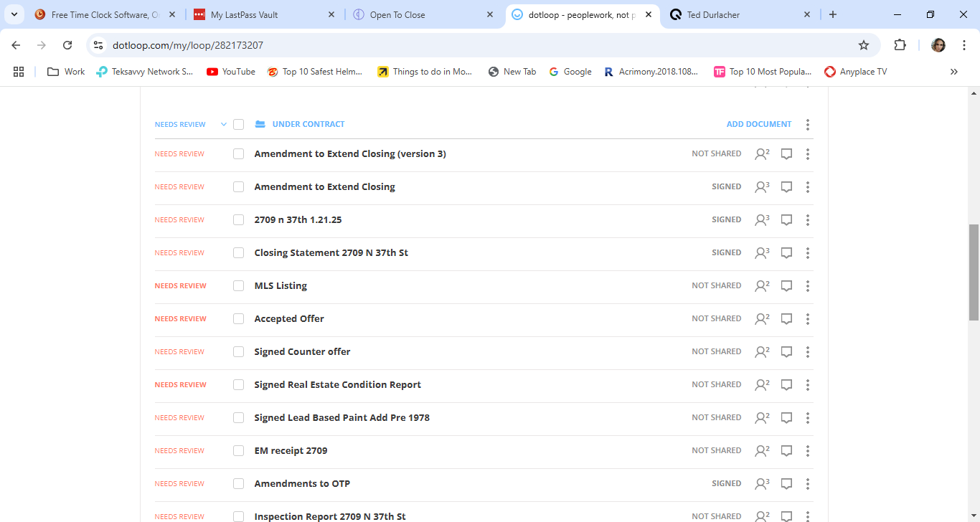Open comments for Amendments to OTP
Image resolution: width=980 pixels, height=522 pixels.
click(x=786, y=483)
